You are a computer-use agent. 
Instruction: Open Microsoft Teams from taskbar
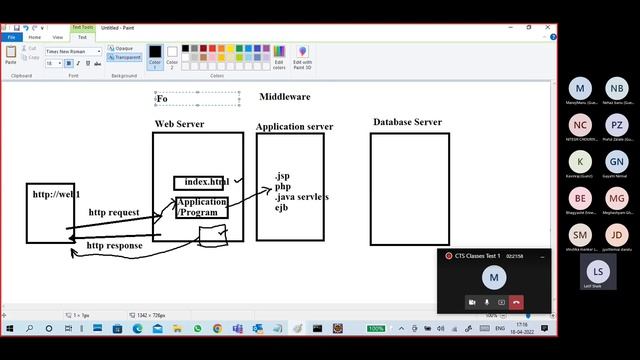coord(238,328)
